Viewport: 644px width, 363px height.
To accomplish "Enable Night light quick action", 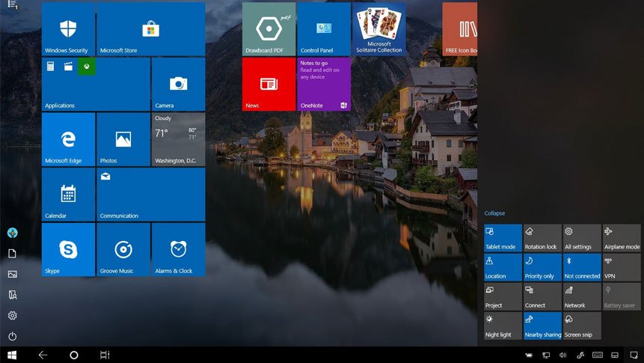I will (503, 326).
